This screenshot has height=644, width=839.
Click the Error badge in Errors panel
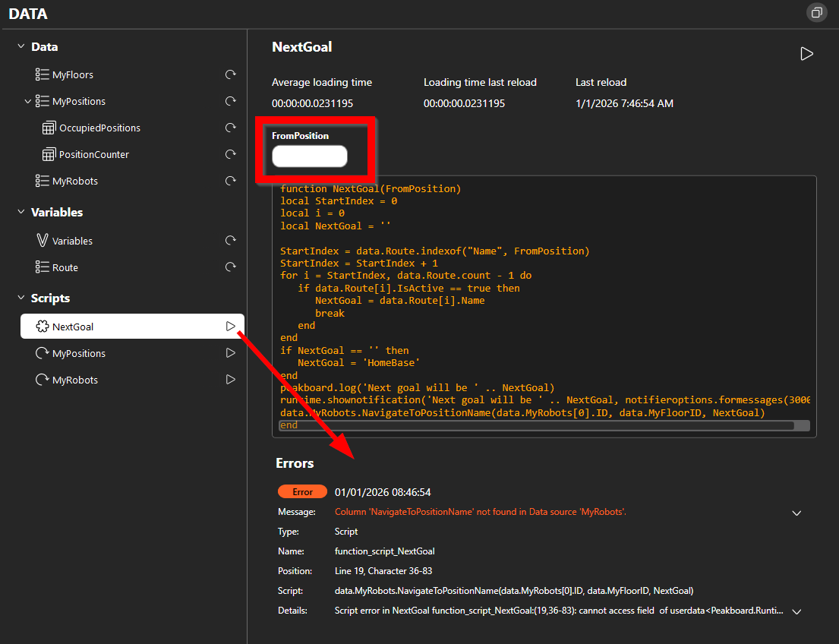[x=302, y=491]
